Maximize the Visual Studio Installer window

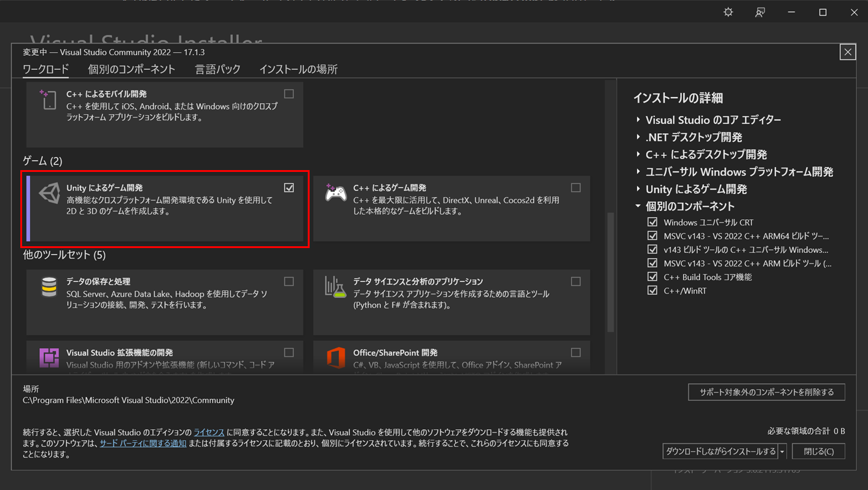pos(823,12)
